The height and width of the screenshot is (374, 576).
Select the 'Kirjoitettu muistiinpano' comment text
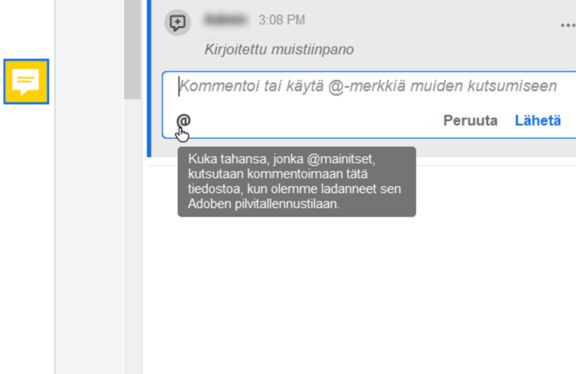[279, 49]
